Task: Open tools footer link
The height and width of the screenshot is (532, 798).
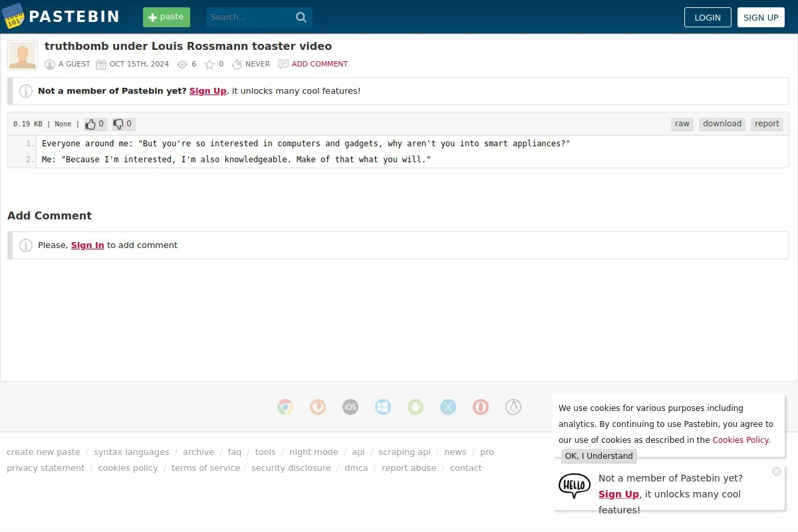Action: pos(265,452)
